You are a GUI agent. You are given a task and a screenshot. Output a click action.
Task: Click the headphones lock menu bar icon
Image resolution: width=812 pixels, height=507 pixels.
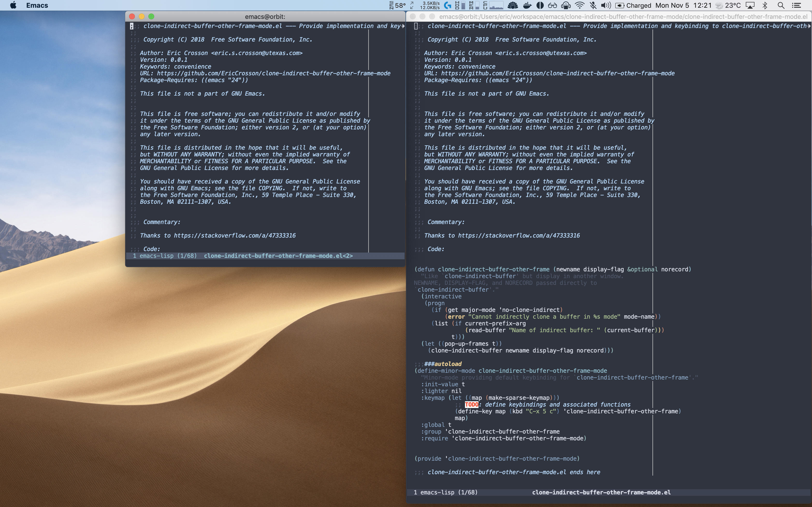coord(566,5)
